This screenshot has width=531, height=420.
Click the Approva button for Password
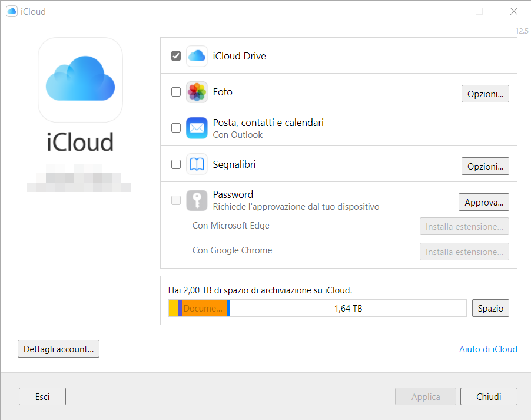click(483, 202)
